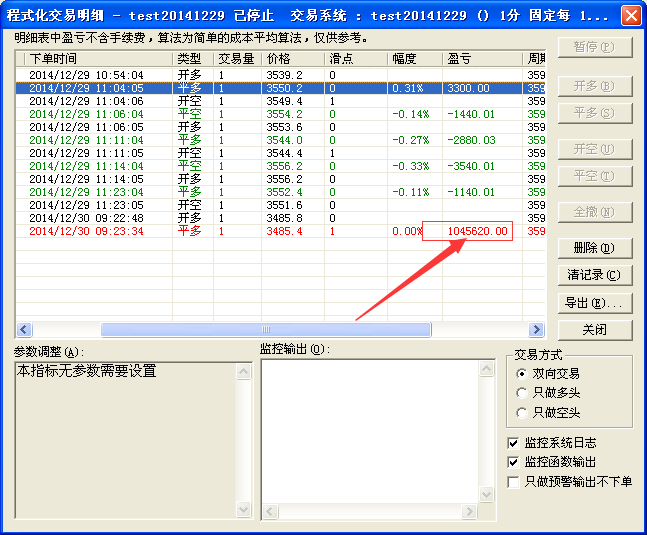Screen dimensions: 647x535
Task: Click the 类型 column header
Action: click(x=192, y=59)
